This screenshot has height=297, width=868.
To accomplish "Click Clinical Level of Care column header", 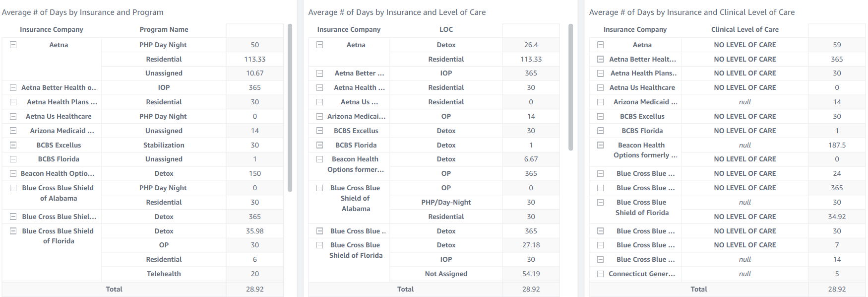I will pyautogui.click(x=744, y=30).
